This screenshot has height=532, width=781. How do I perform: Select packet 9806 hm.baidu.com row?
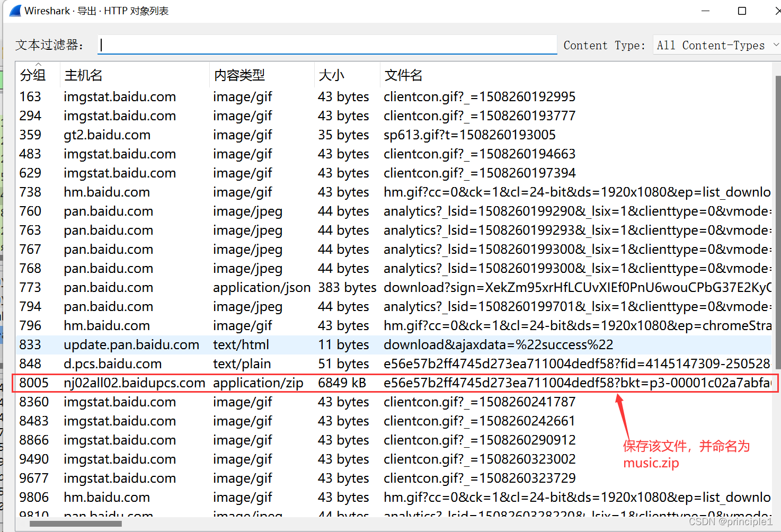[x=394, y=497]
